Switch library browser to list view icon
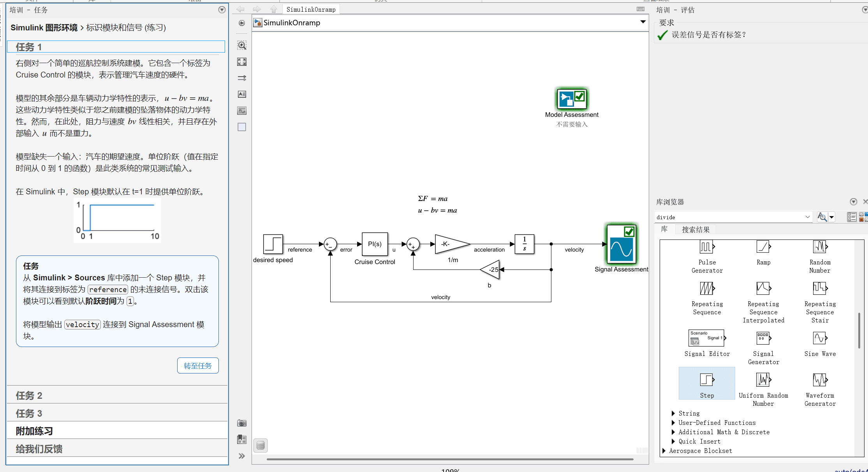This screenshot has width=868, height=472. [x=852, y=217]
